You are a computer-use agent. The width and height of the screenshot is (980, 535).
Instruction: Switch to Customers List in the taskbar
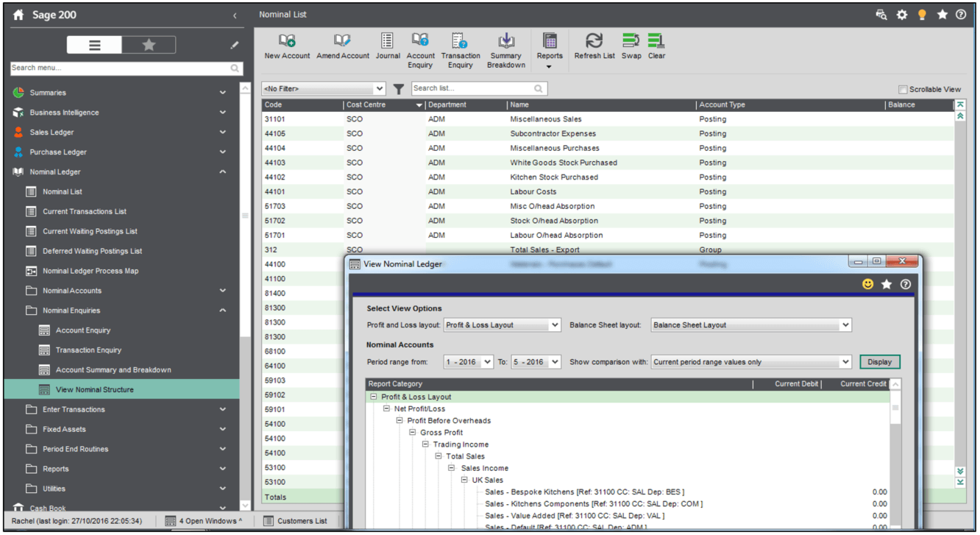coord(295,521)
